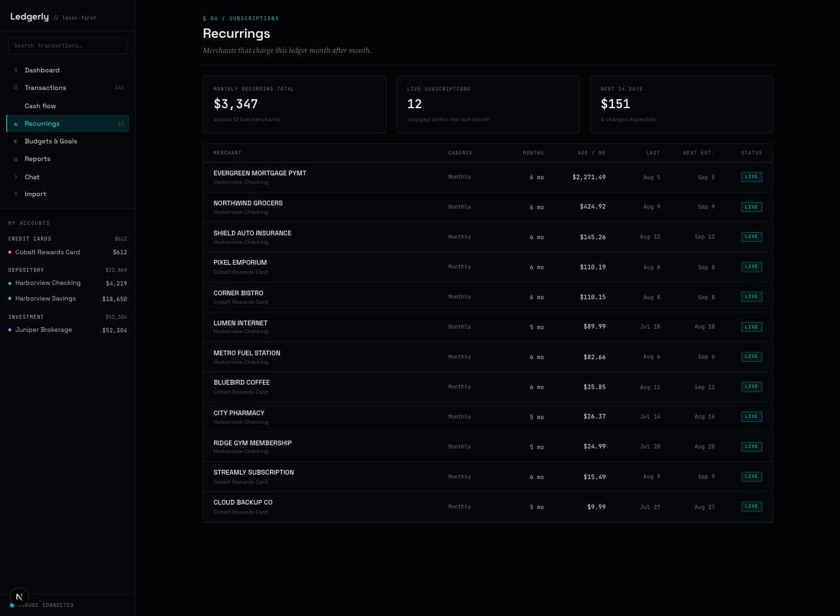Image resolution: width=840 pixels, height=616 pixels.
Task: Open the Reports section
Action: [68, 159]
